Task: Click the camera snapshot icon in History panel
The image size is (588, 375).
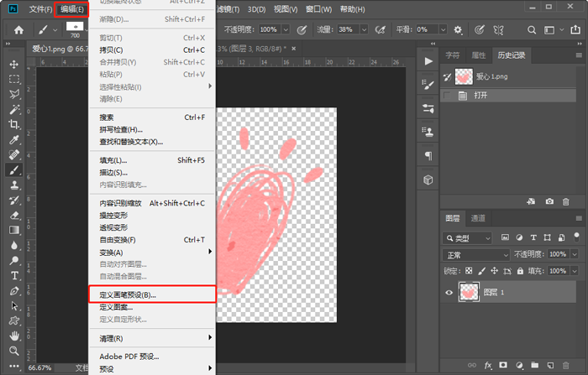Action: click(x=549, y=201)
